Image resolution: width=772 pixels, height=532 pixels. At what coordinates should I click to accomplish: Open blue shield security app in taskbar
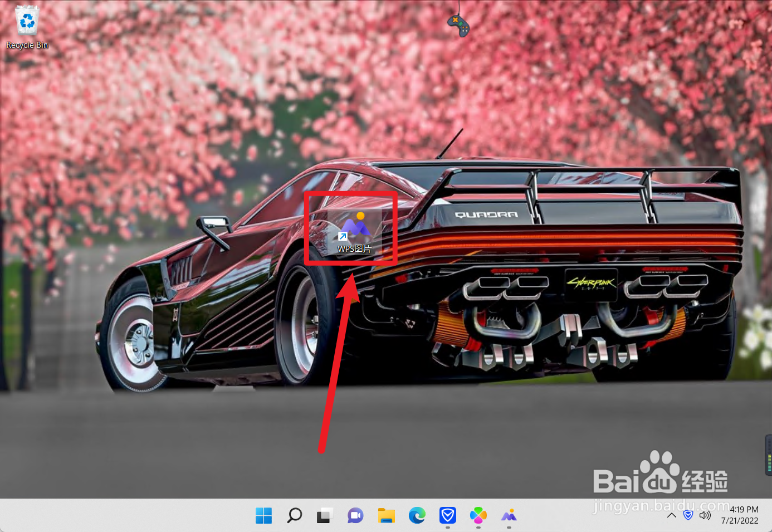[x=447, y=515]
